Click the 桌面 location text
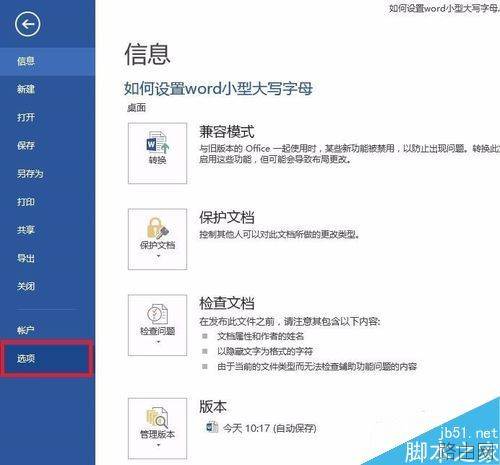This screenshot has width=500, height=465. click(x=136, y=108)
